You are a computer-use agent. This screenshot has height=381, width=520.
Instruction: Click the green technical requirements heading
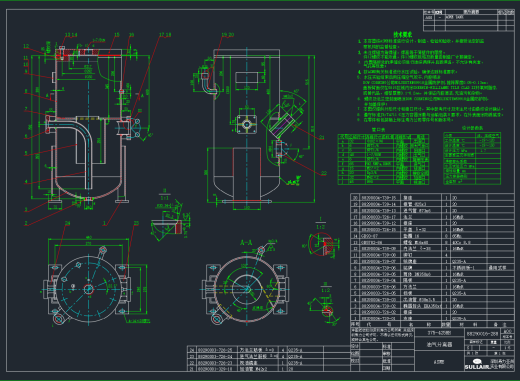(403, 34)
